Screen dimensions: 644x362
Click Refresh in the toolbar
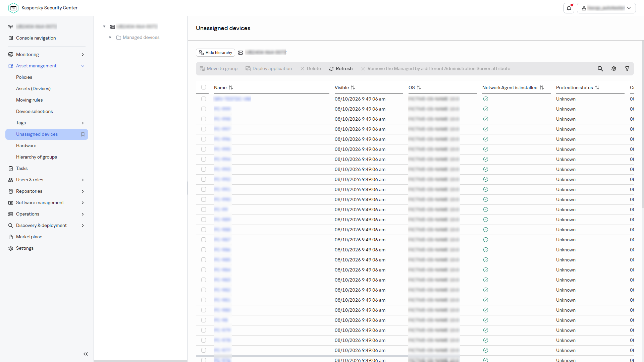tap(341, 69)
